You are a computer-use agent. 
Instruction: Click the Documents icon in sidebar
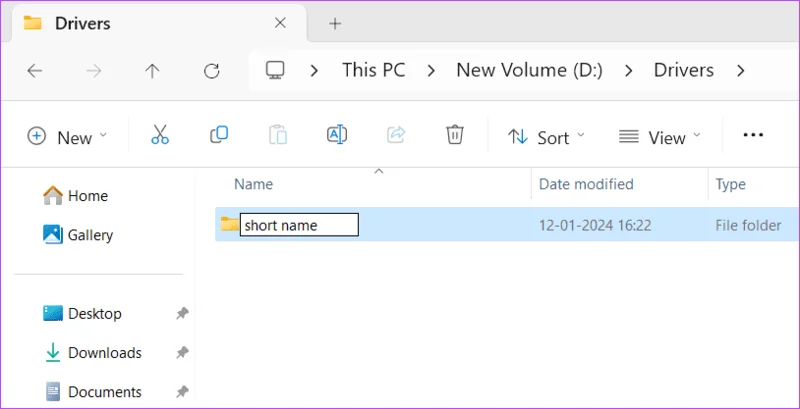point(53,392)
